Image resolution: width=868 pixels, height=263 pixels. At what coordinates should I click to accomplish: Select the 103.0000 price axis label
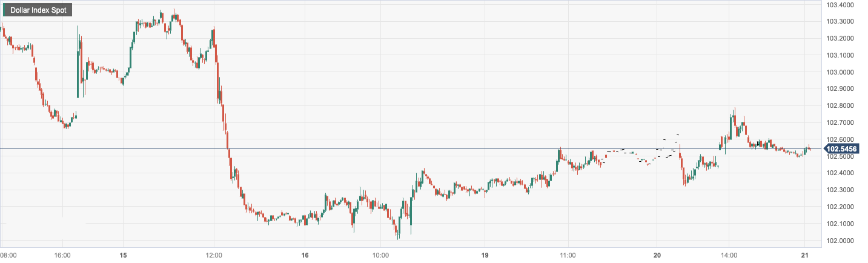(x=840, y=72)
